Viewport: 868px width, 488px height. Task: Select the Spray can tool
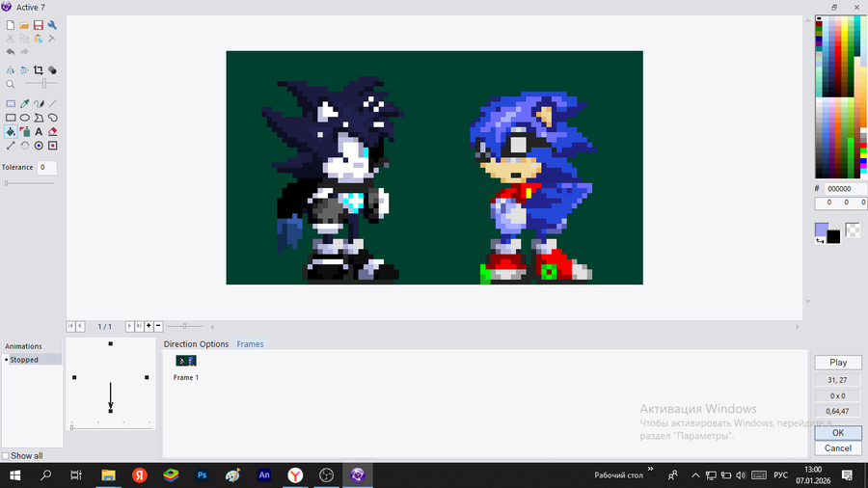click(24, 132)
